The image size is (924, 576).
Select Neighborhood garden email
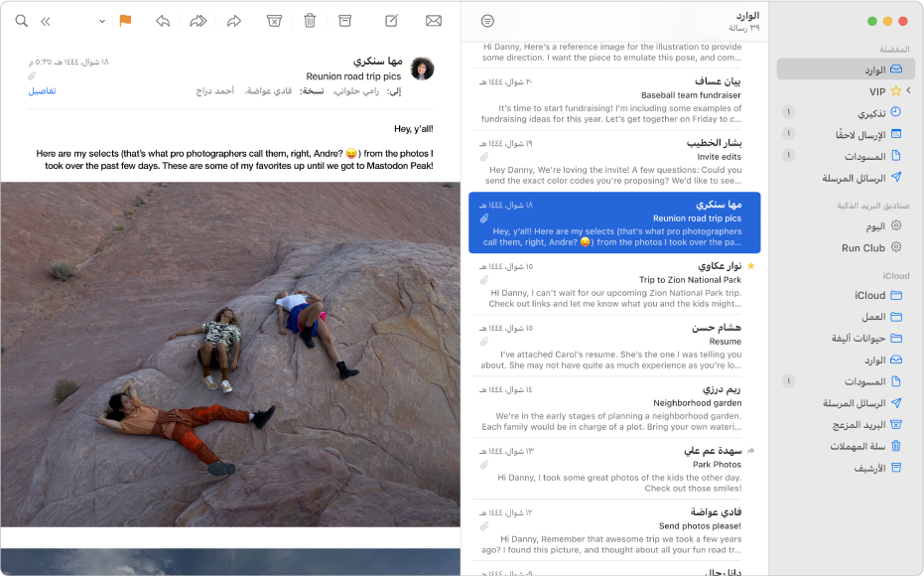coord(614,408)
